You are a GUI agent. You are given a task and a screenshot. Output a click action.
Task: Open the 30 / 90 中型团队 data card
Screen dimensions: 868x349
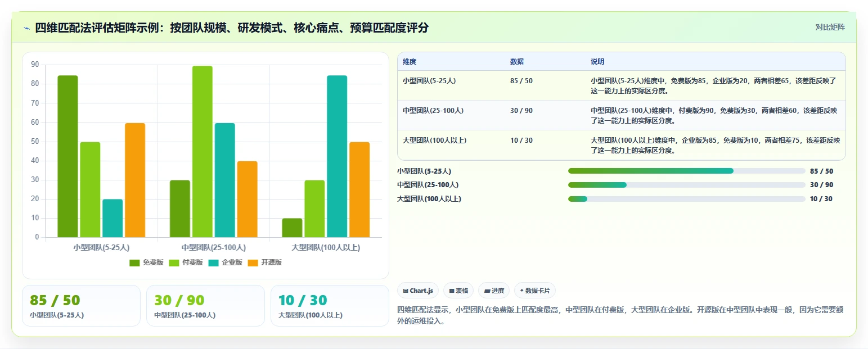pyautogui.click(x=205, y=306)
